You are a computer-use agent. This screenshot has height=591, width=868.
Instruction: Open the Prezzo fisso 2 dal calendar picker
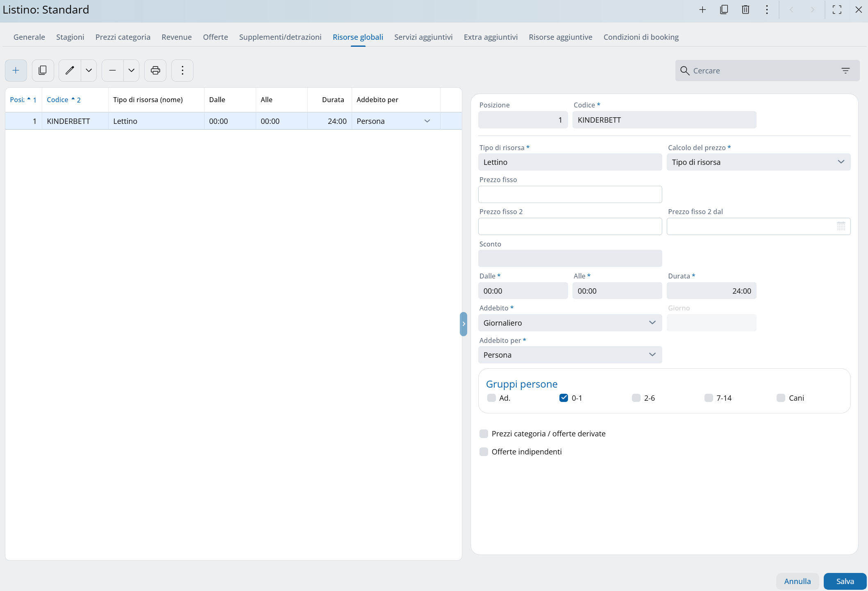pos(841,226)
